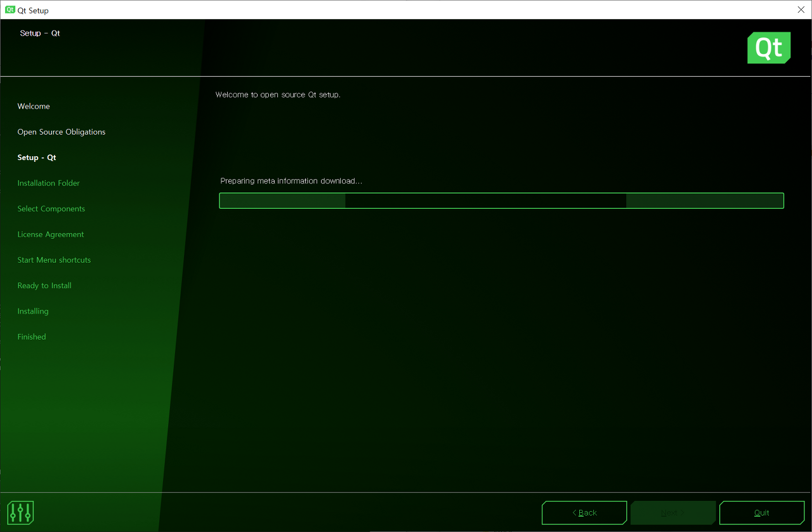Go back with the Back button
812x532 pixels.
584,513
